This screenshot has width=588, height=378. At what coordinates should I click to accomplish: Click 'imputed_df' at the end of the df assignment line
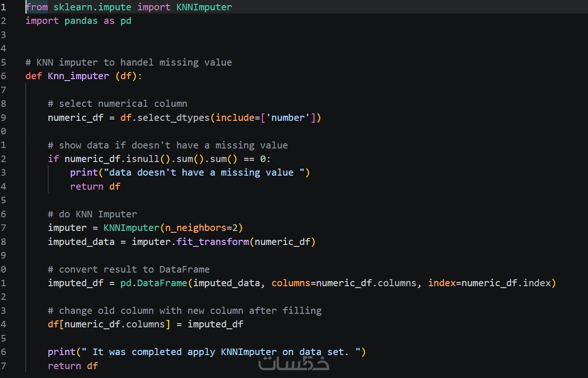215,324
